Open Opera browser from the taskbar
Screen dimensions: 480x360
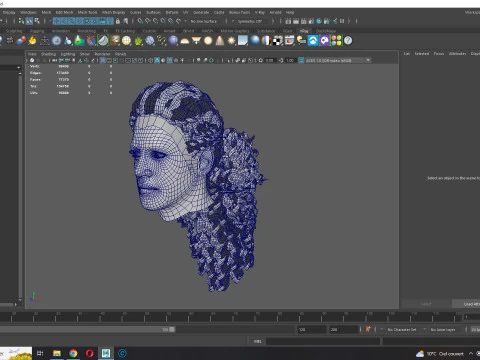(89, 353)
